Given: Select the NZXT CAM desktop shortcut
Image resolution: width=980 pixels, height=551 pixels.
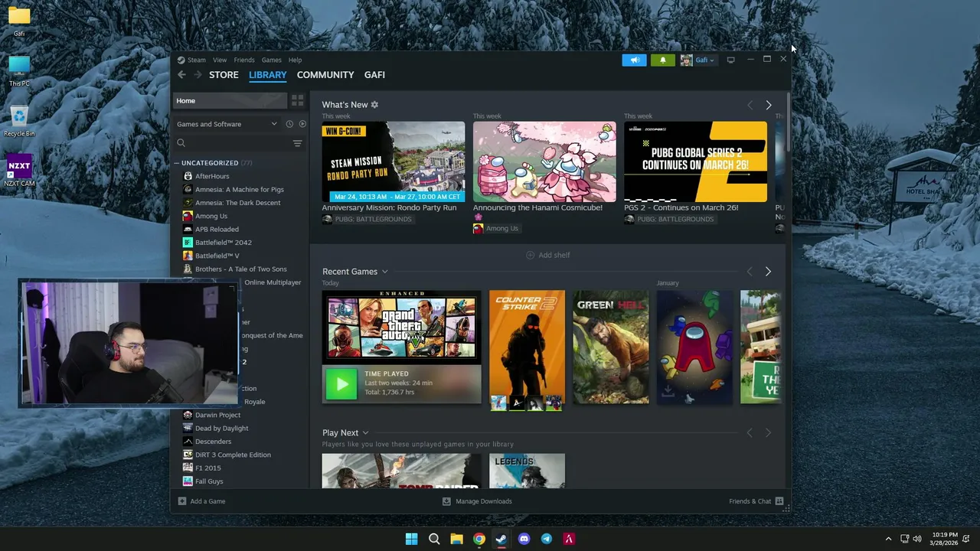Looking at the screenshot, I should [x=19, y=171].
